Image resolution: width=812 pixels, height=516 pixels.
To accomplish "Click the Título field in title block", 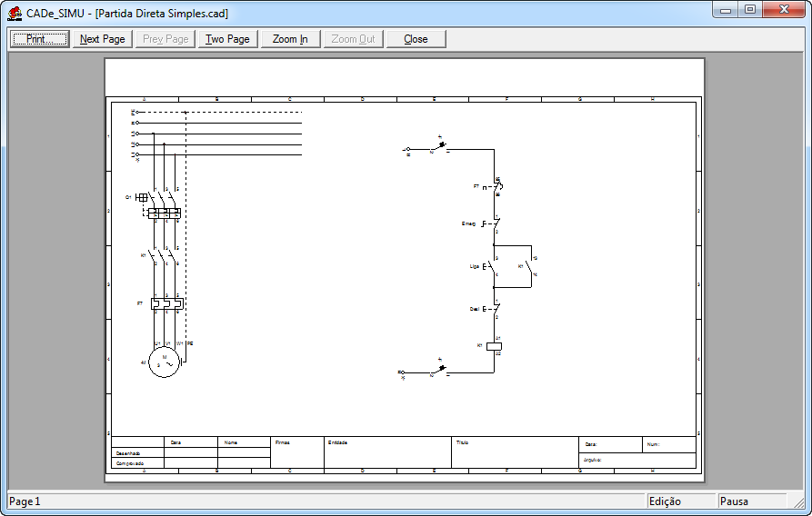I will (x=514, y=451).
